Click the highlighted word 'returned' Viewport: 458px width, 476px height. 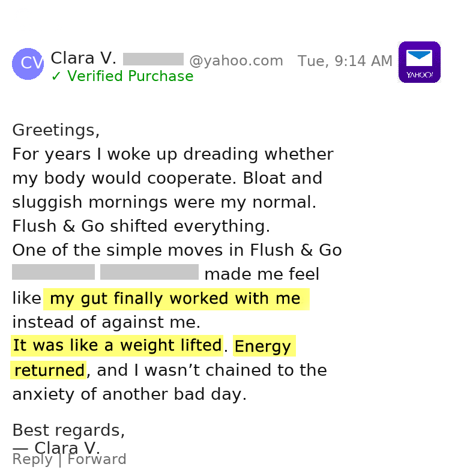point(49,370)
